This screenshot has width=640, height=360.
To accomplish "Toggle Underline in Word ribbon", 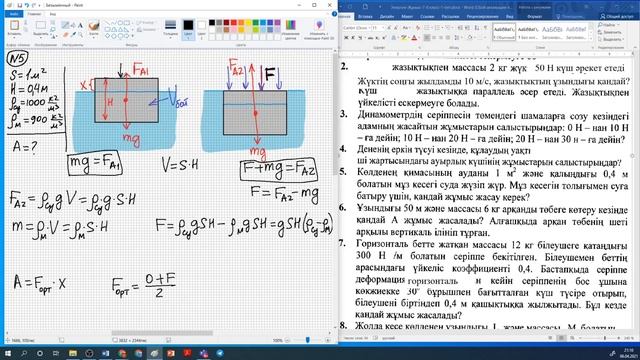I will pos(360,38).
